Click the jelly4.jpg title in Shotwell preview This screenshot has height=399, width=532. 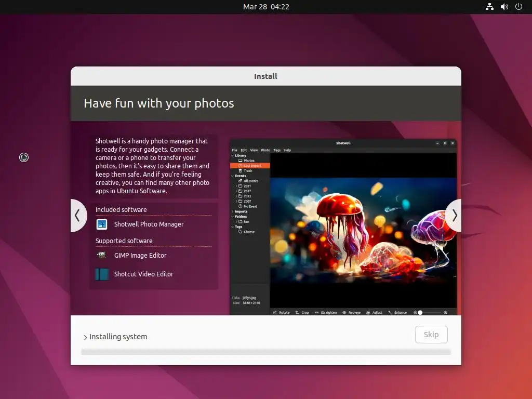pyautogui.click(x=249, y=298)
